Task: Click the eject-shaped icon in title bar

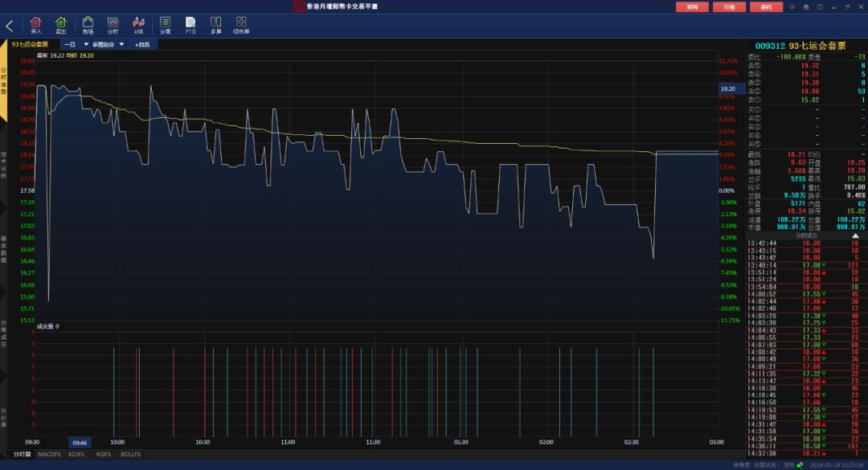Action: (806, 6)
